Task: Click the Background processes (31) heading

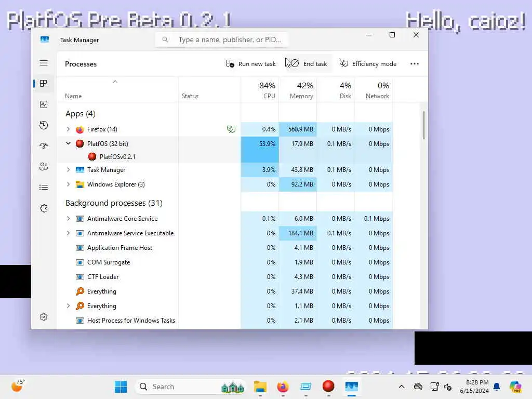Action: click(x=114, y=203)
